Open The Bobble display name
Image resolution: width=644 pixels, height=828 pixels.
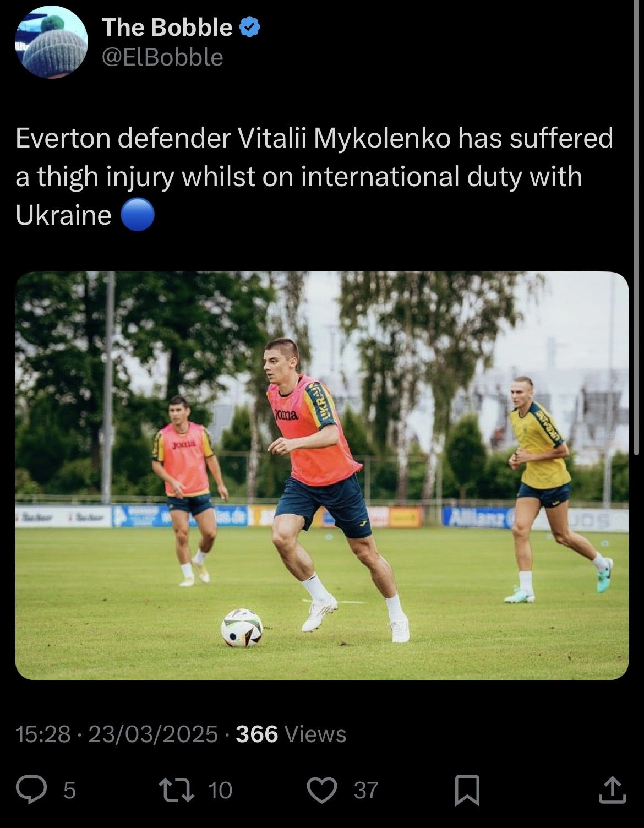(x=167, y=27)
